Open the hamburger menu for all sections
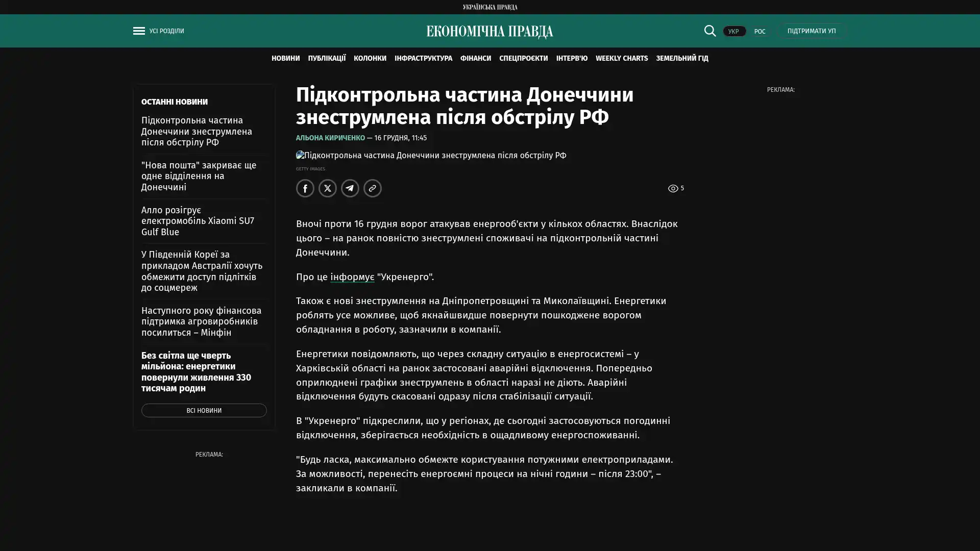This screenshot has height=551, width=980. tap(139, 31)
